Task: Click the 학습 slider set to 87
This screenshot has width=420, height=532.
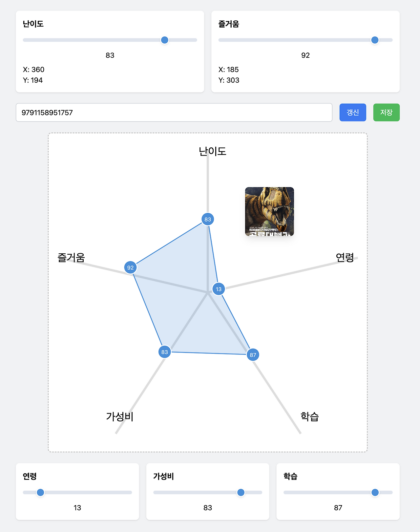Action: [x=375, y=493]
